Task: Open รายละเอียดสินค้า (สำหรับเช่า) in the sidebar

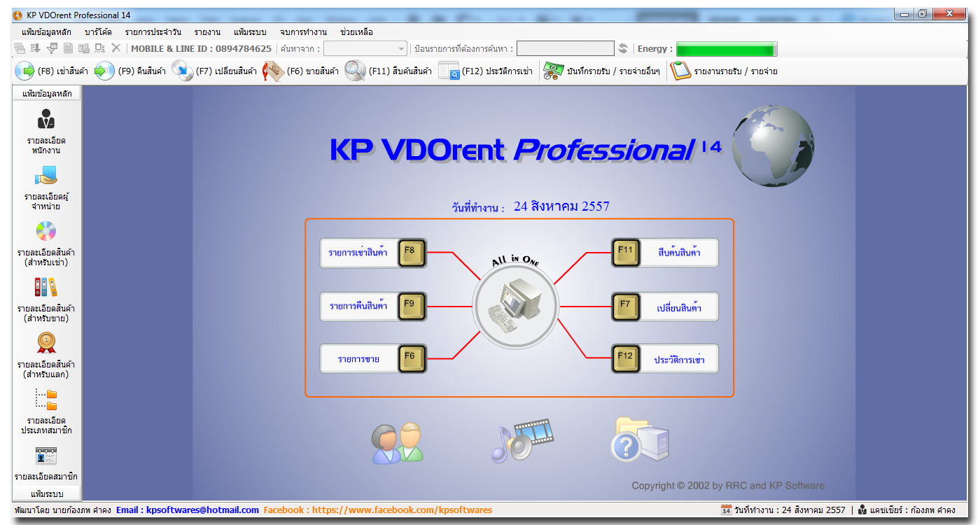Action: [46, 244]
